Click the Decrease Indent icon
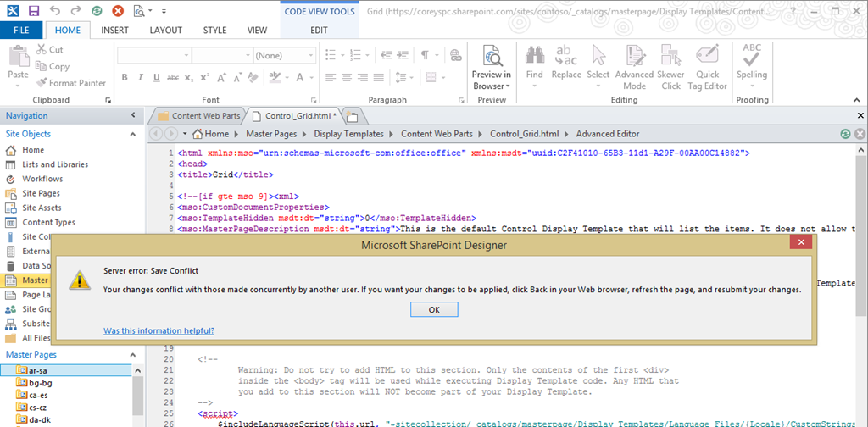 (387, 55)
